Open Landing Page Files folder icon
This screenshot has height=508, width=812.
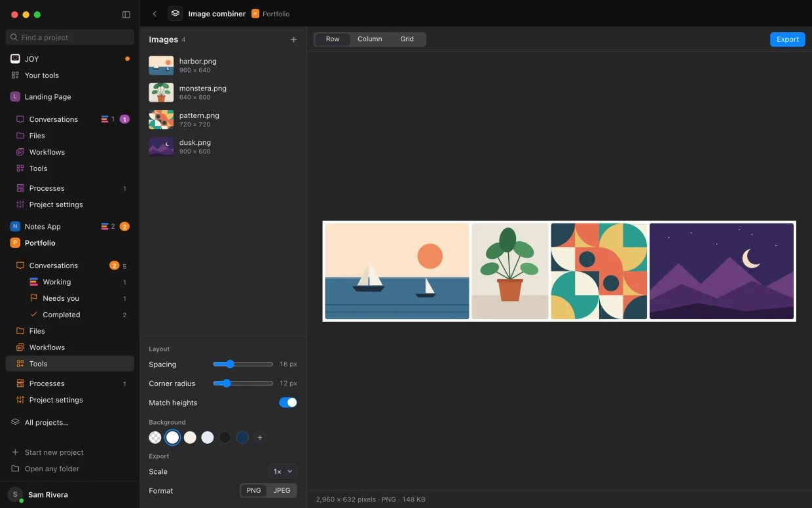point(20,136)
